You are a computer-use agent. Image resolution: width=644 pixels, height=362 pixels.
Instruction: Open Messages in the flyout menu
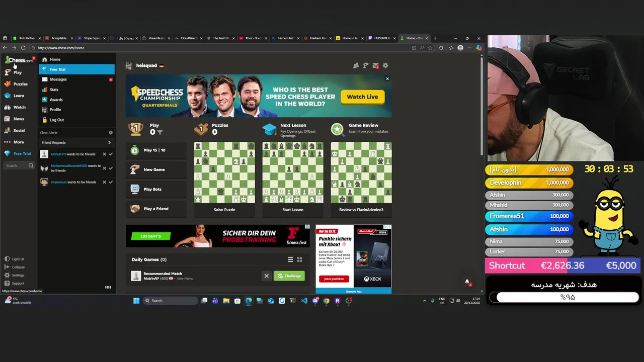[76, 79]
